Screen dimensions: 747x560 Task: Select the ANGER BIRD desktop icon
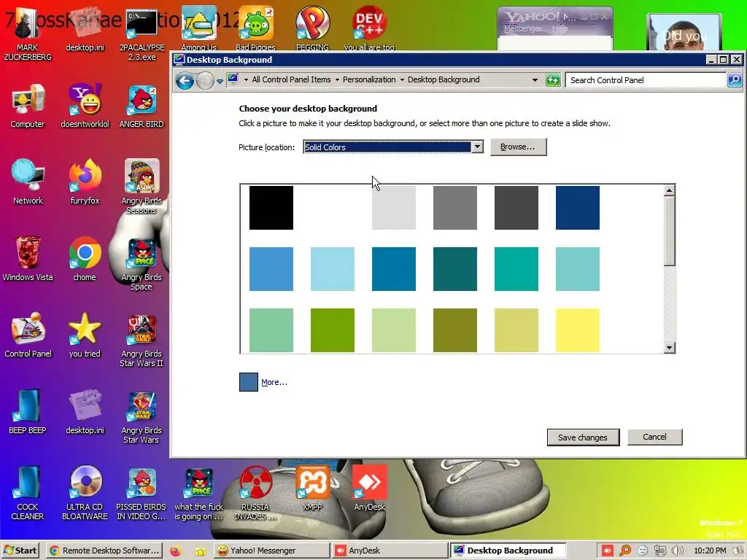pos(142,106)
